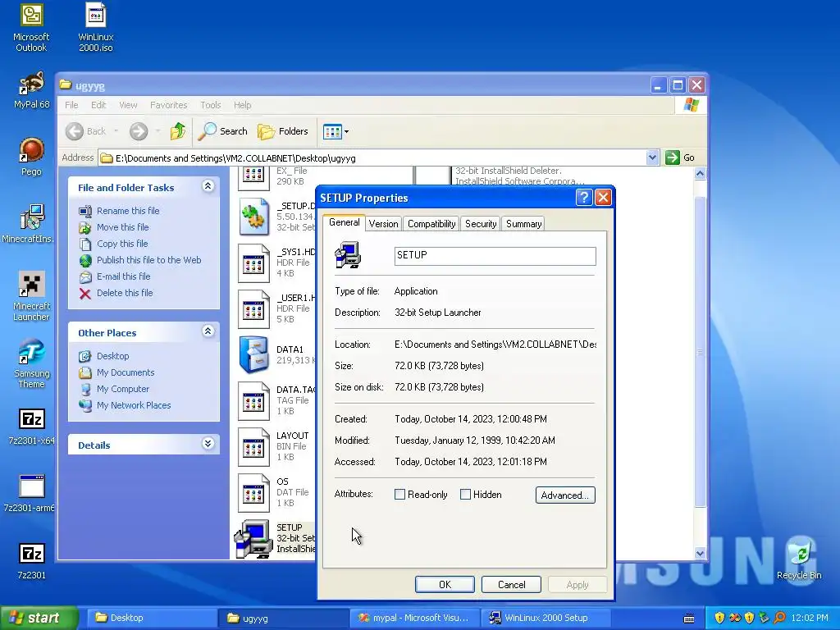Open the Favorites menu
This screenshot has height=630, width=840.
(x=169, y=105)
